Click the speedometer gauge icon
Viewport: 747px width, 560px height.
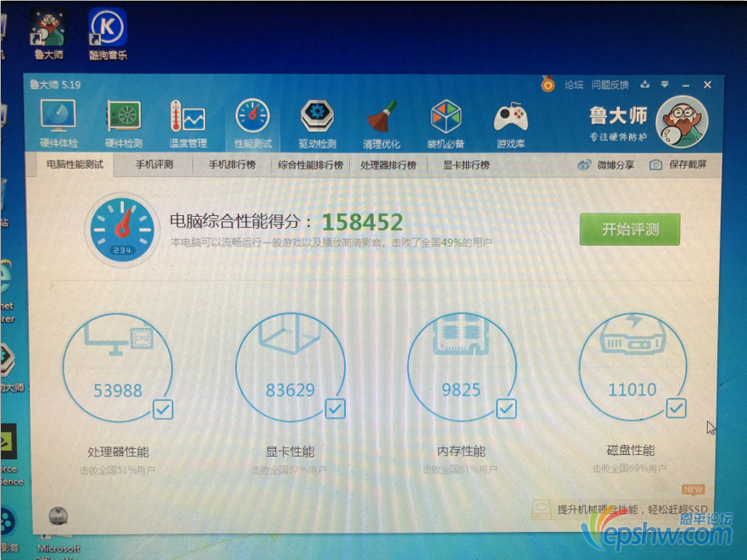[x=122, y=230]
